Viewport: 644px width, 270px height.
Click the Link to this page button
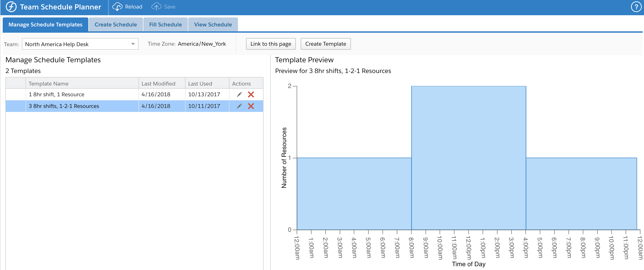270,44
